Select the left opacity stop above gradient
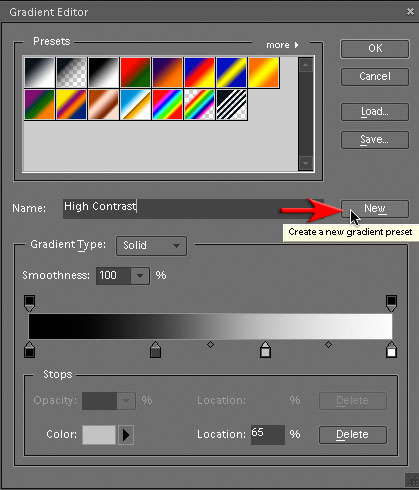 [29, 303]
